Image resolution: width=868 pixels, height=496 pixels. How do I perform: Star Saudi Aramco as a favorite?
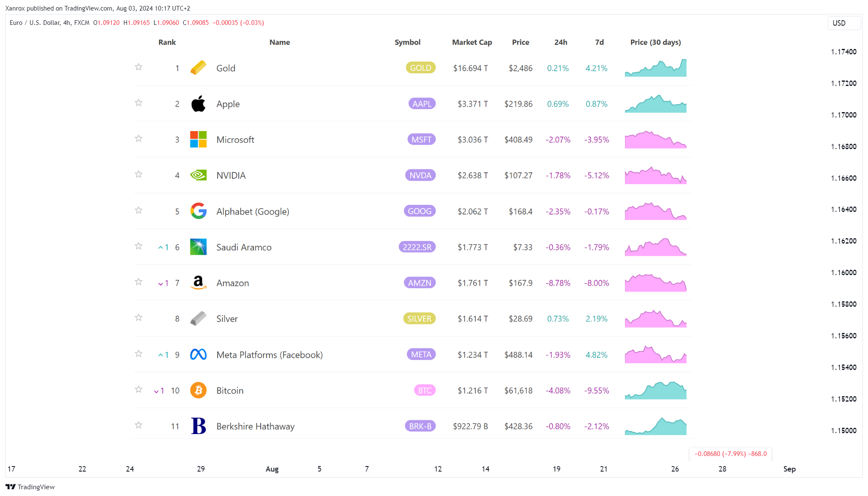point(139,246)
